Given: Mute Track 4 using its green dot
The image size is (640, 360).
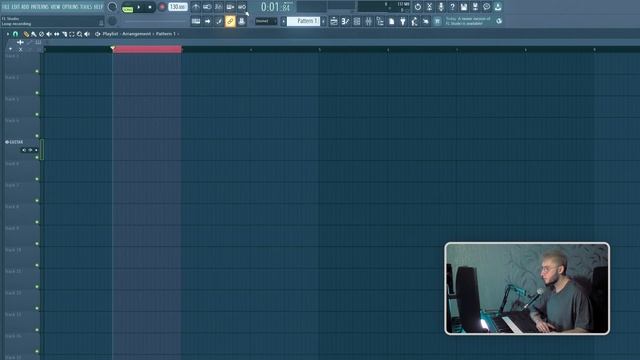Looking at the screenshot, I should [x=37, y=136].
